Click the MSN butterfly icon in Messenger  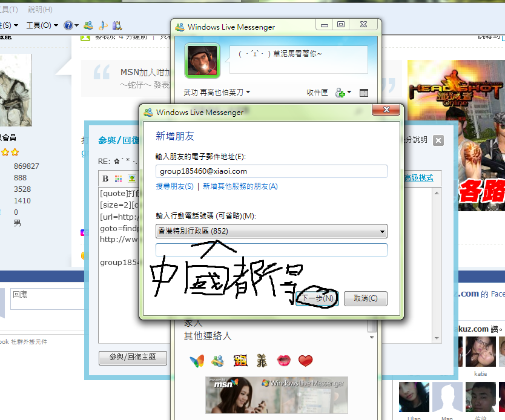click(x=197, y=361)
